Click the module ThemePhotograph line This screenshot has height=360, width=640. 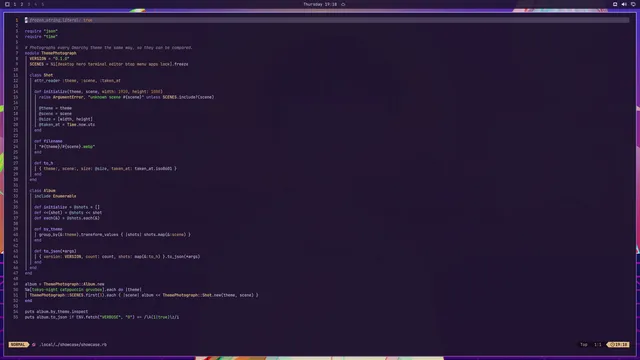(x=51, y=53)
